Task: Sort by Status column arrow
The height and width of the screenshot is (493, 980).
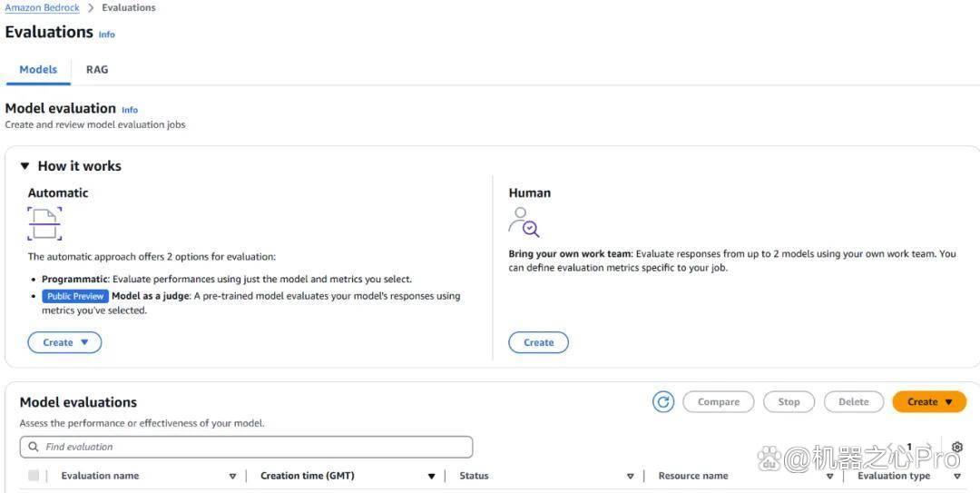Action: pos(630,476)
